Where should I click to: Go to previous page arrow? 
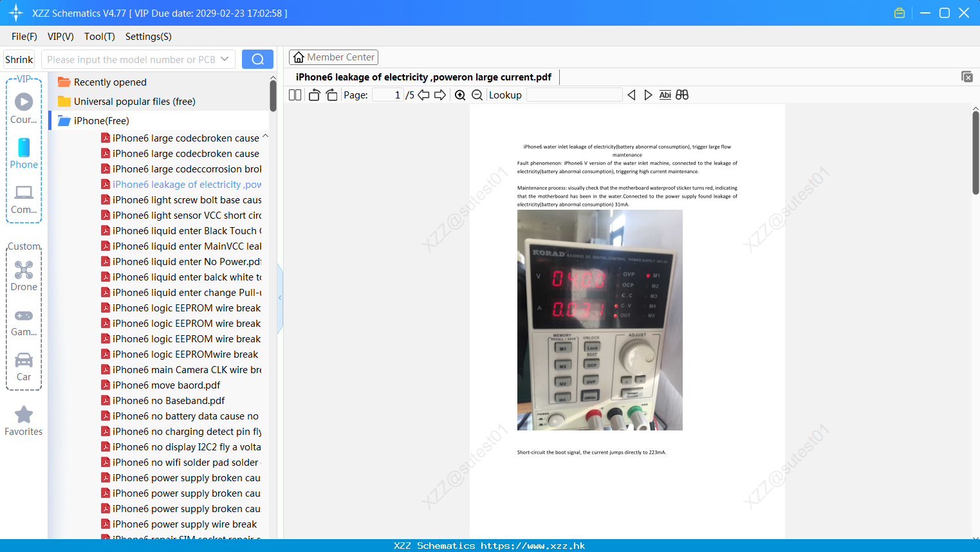pos(423,95)
